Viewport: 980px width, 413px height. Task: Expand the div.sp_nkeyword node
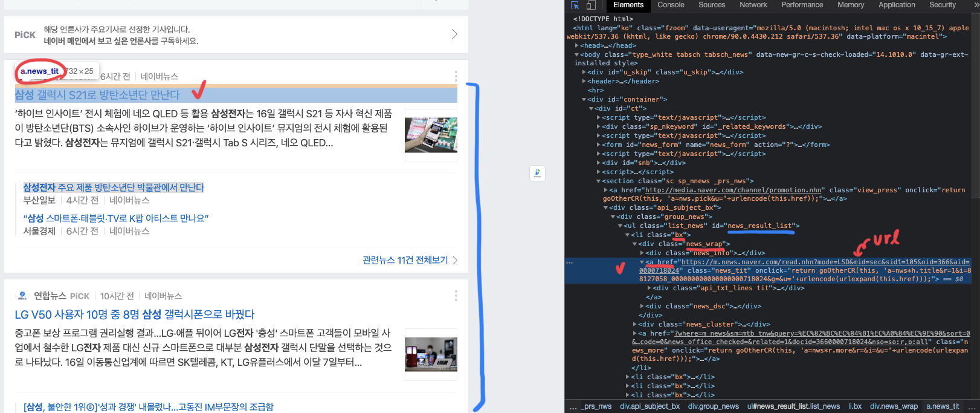pyautogui.click(x=598, y=126)
